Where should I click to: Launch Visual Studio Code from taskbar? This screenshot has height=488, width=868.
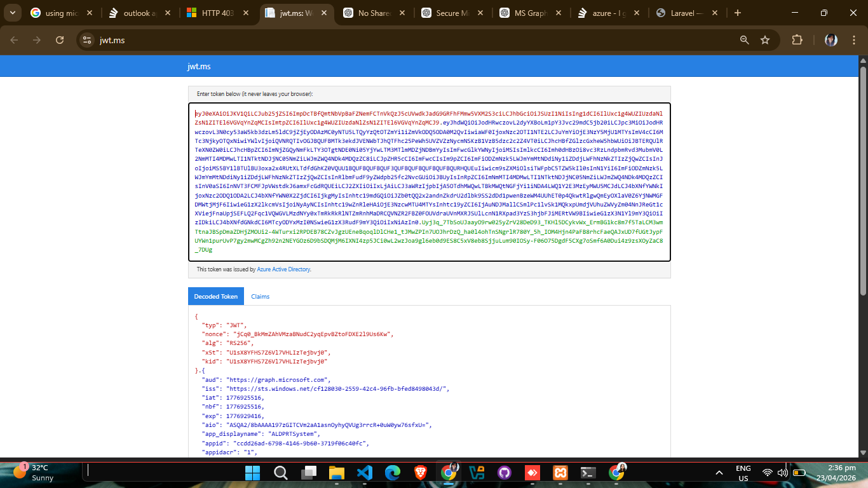[364, 473]
